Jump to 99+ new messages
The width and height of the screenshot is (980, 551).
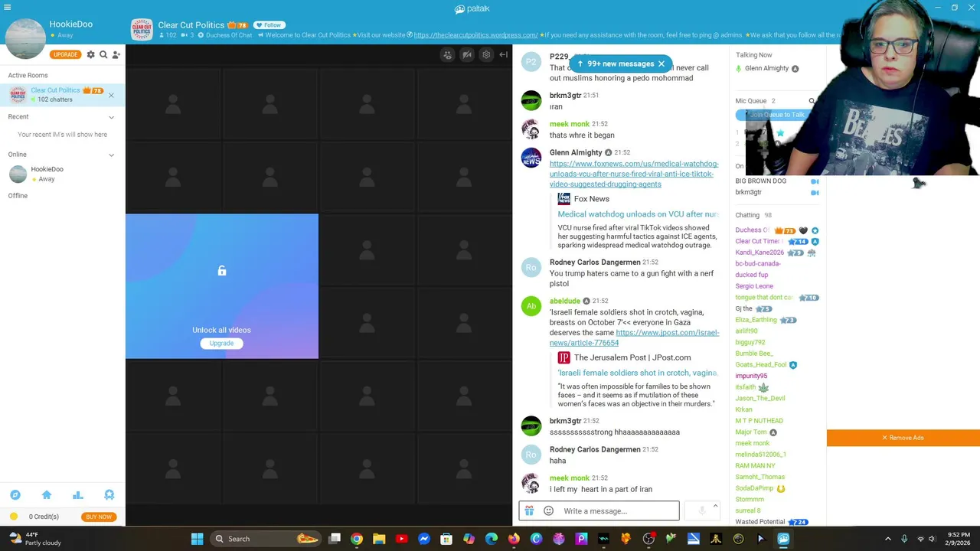[620, 64]
